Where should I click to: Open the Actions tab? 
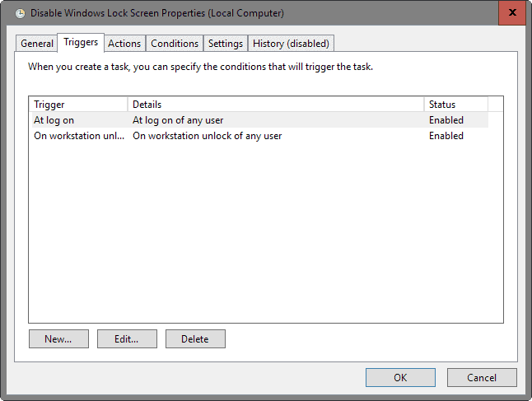click(x=124, y=44)
